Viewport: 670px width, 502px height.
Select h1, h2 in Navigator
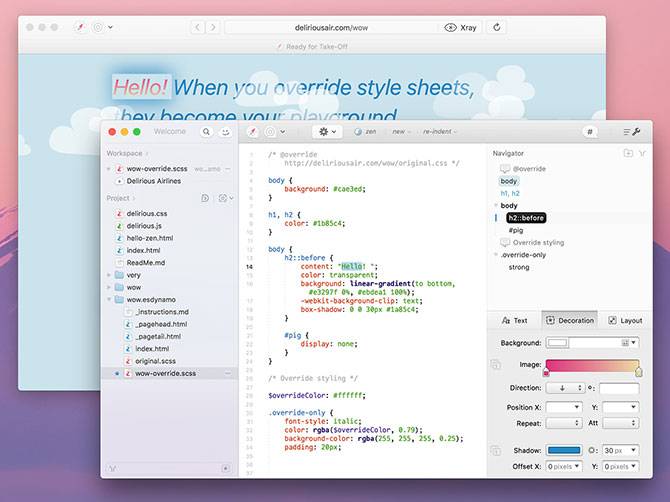coord(510,194)
